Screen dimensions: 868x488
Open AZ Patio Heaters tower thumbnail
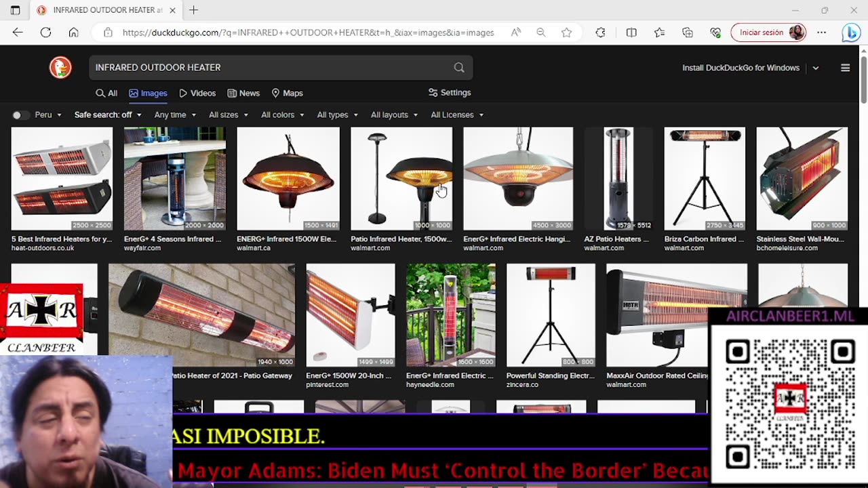point(618,179)
